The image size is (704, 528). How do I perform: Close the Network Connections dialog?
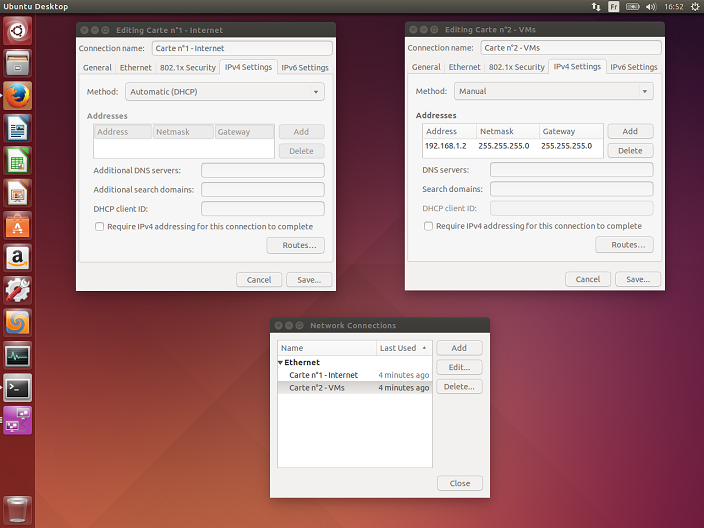[460, 483]
